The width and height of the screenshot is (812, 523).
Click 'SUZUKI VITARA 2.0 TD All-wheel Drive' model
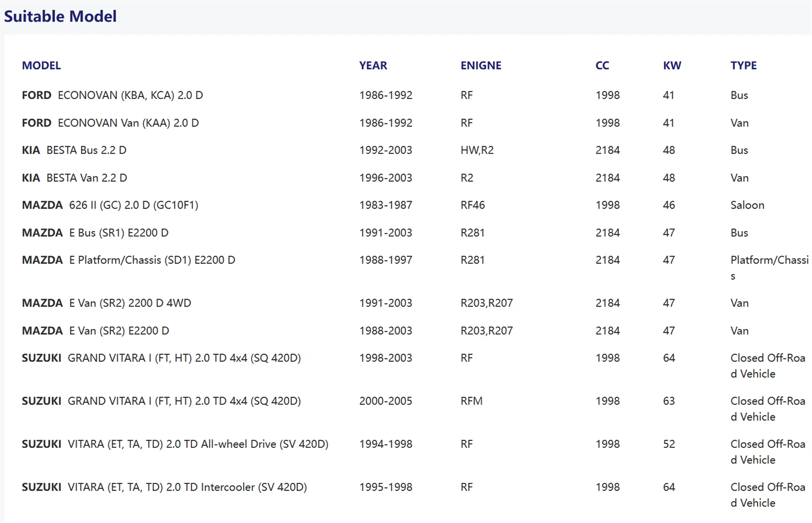click(x=175, y=444)
